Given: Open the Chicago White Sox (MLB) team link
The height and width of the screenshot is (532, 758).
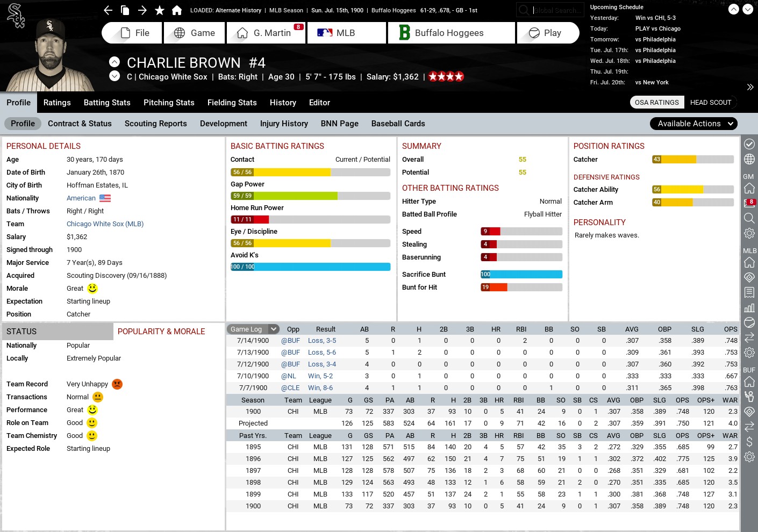Looking at the screenshot, I should click(x=105, y=224).
